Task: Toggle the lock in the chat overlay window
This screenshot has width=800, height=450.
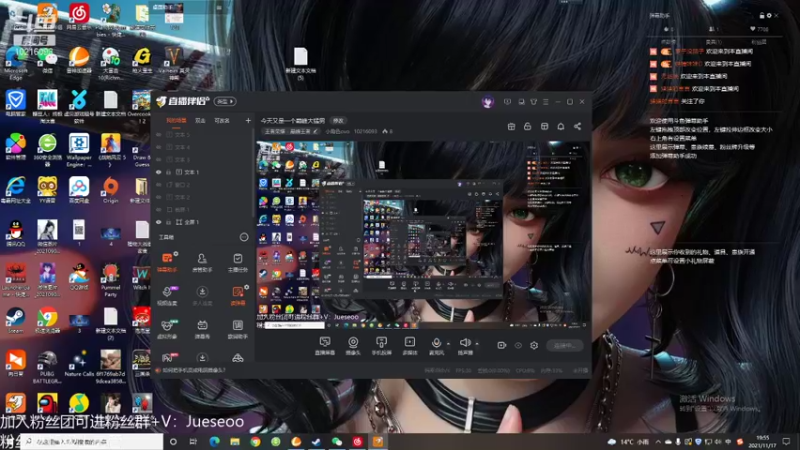Action: pyautogui.click(x=762, y=15)
